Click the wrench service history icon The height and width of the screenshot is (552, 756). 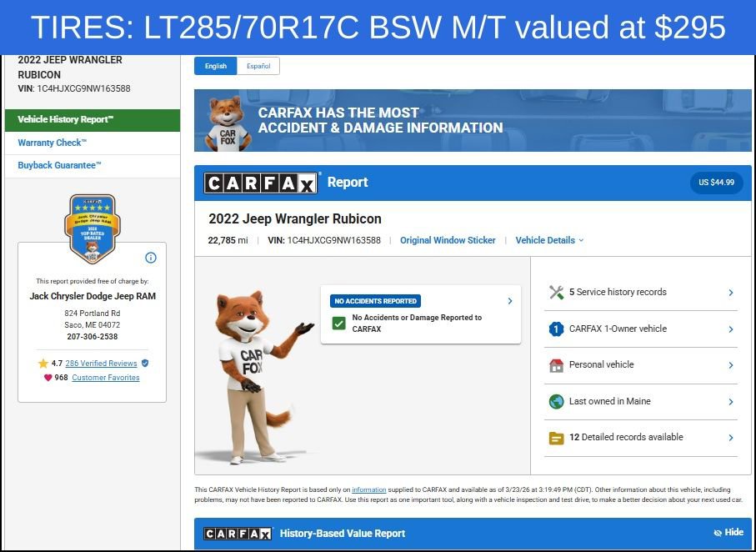coord(556,293)
